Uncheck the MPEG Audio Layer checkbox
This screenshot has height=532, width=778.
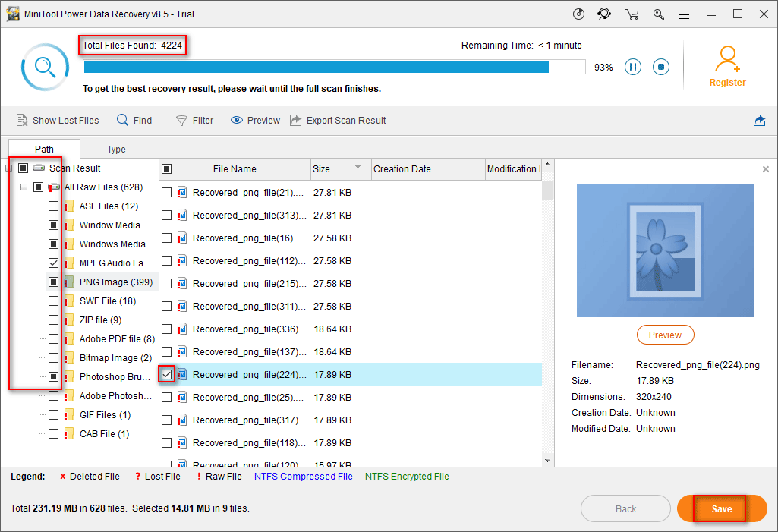click(54, 263)
